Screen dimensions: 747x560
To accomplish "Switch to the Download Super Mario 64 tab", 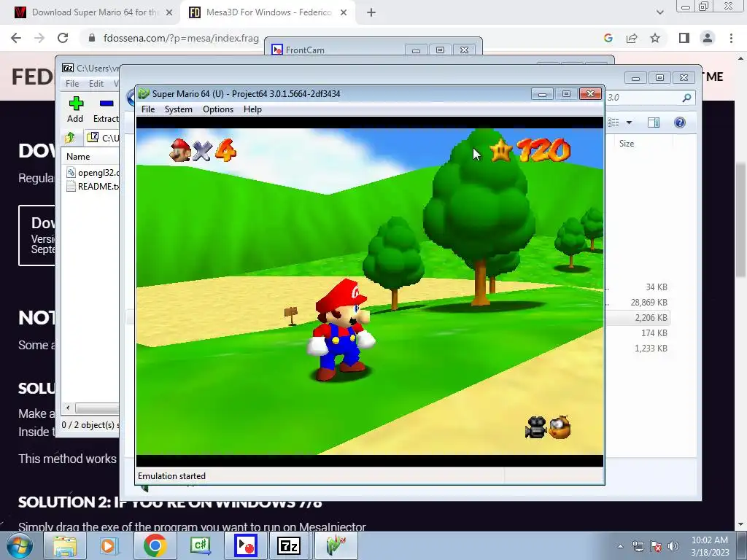I will point(93,12).
